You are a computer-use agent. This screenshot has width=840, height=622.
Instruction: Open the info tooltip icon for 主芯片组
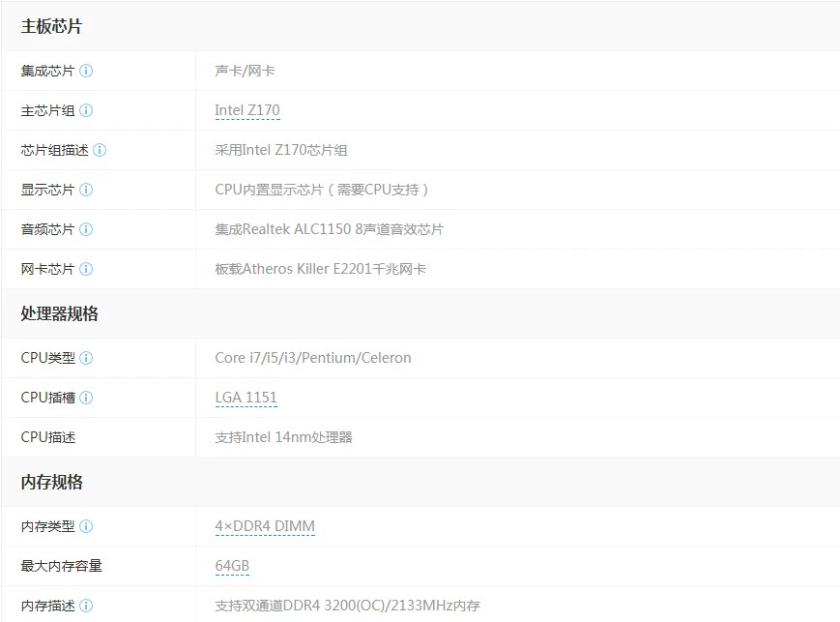(86, 110)
